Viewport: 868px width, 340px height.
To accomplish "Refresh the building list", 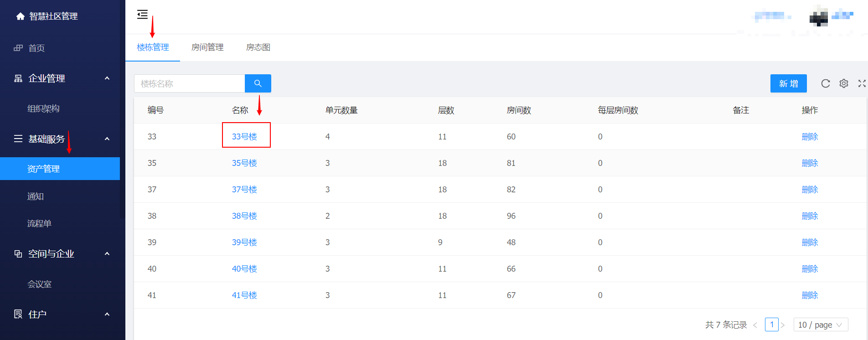I will point(825,83).
